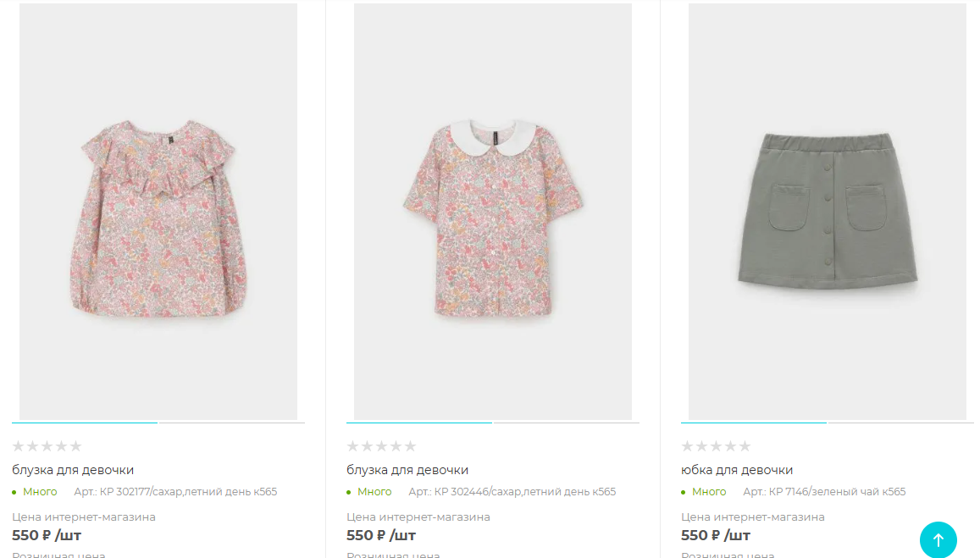Switch to second image of ruffled blouse
The image size is (980, 558).
click(x=232, y=423)
